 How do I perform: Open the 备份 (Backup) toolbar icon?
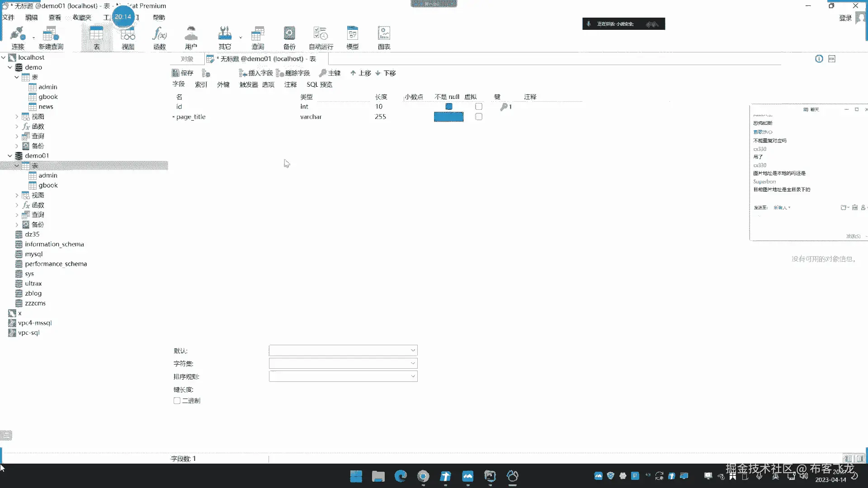point(289,38)
